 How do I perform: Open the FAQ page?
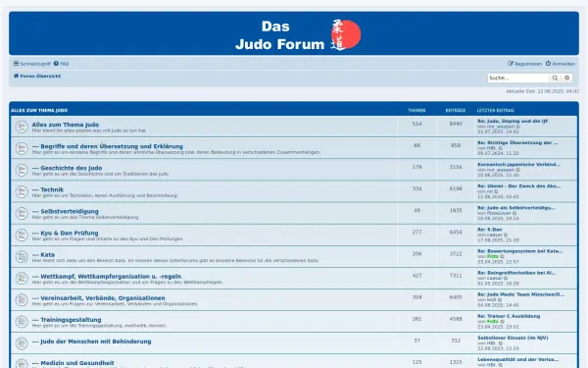coord(62,64)
